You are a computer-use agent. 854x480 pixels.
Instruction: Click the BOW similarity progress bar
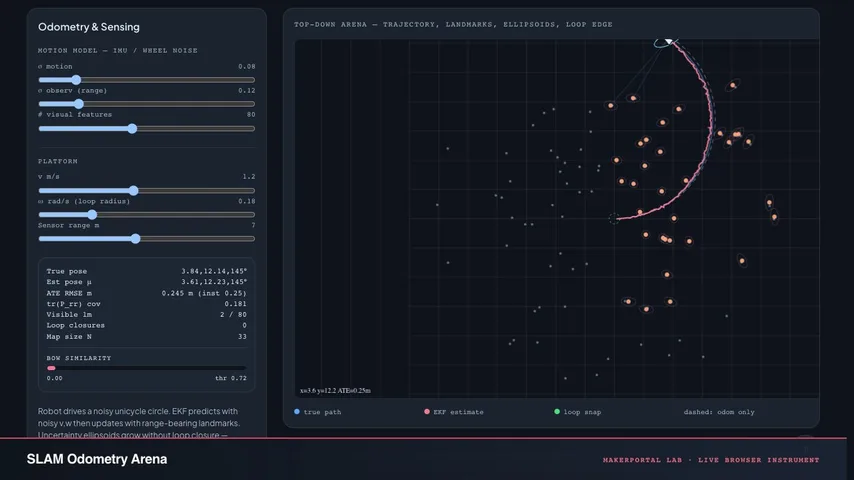[x=147, y=368]
